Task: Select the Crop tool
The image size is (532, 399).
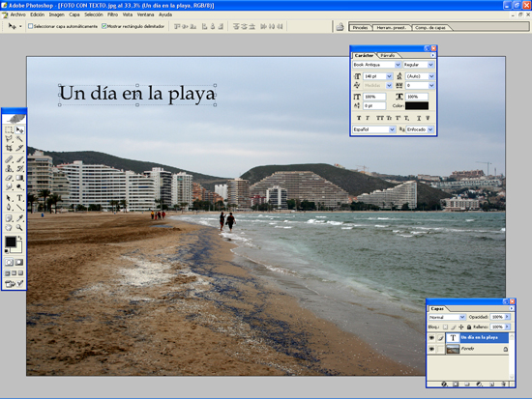Action: (x=9, y=148)
